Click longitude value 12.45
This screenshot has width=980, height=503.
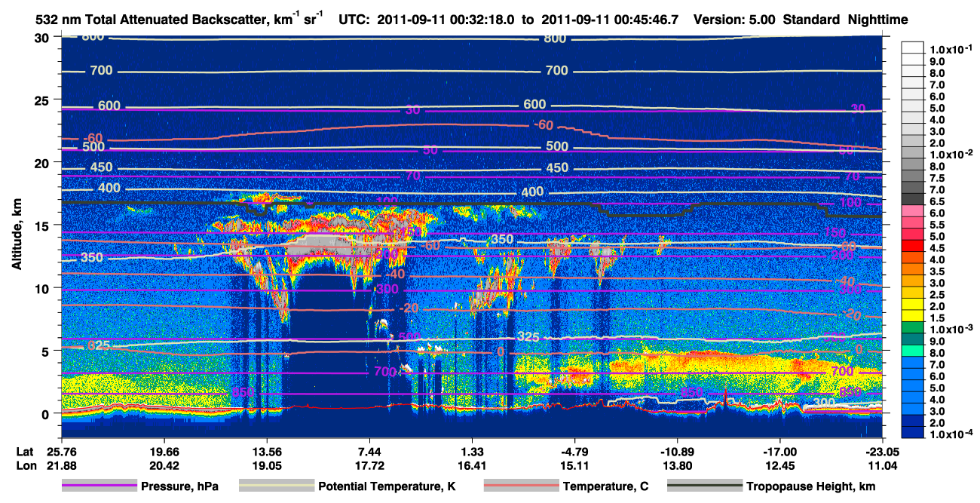pos(780,465)
